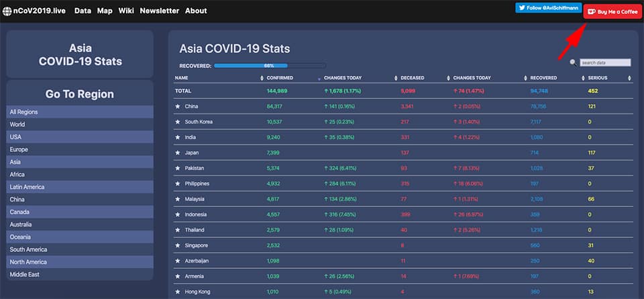Image resolution: width=644 pixels, height=299 pixels.
Task: Follow @AviSchiffmann on Twitter
Action: [x=548, y=7]
